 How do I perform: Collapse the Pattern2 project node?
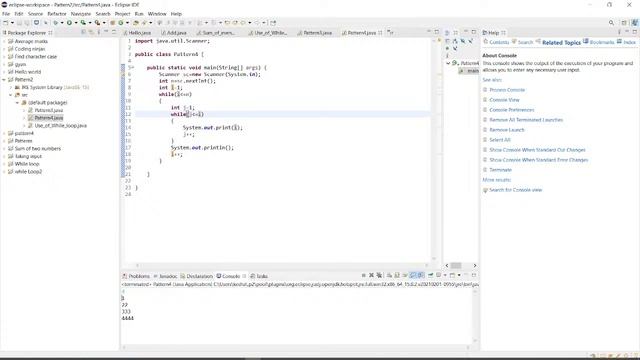pyautogui.click(x=4, y=80)
